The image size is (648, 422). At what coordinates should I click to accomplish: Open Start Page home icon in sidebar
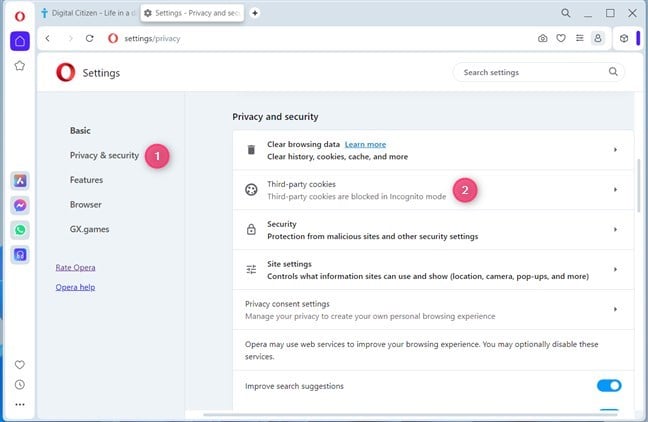pyautogui.click(x=20, y=41)
